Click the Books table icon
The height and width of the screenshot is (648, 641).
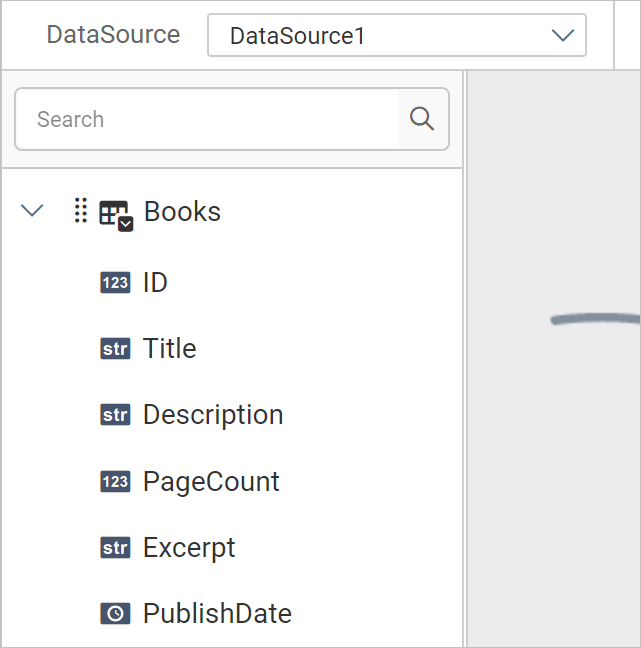[116, 216]
